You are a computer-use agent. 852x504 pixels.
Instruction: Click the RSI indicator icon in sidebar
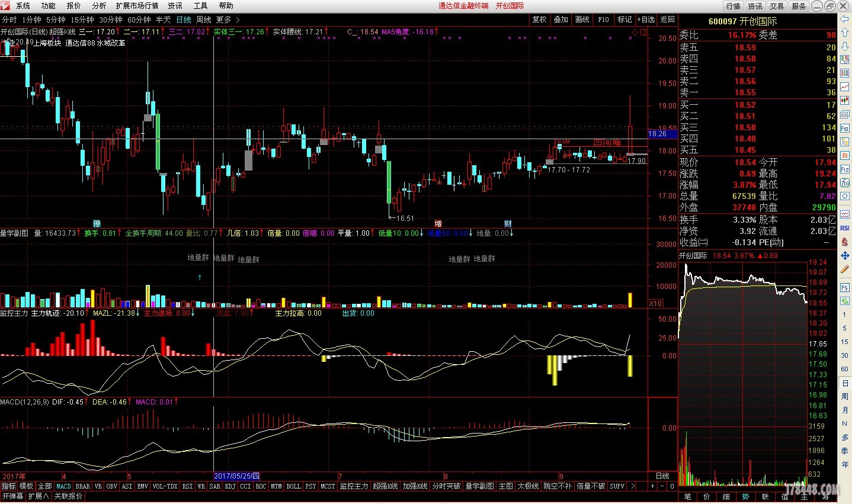click(x=844, y=227)
